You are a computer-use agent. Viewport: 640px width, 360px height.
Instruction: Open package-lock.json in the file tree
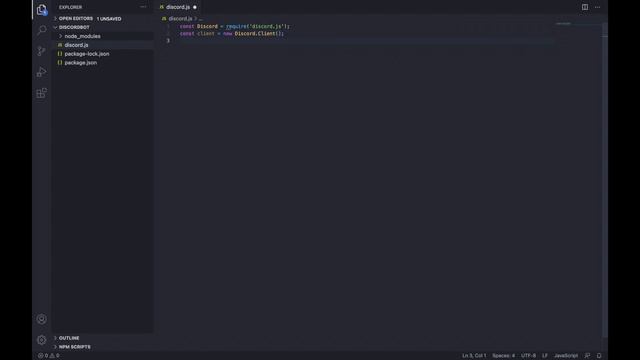pyautogui.click(x=87, y=54)
